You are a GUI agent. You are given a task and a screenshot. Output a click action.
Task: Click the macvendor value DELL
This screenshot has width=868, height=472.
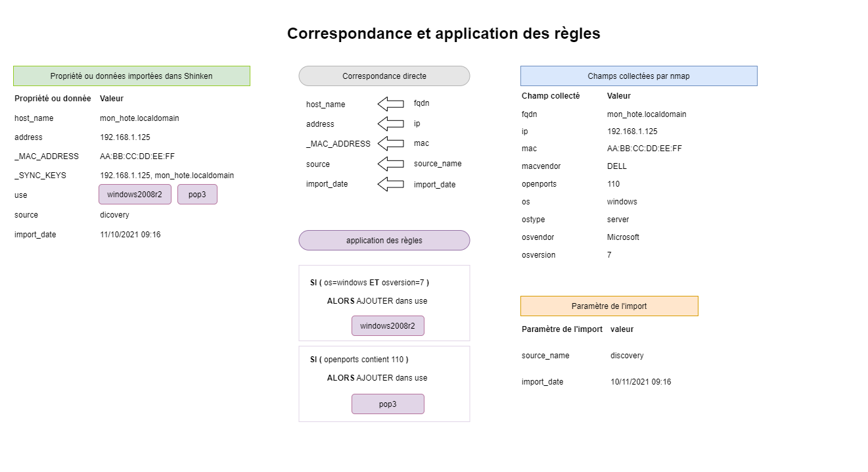coord(617,166)
